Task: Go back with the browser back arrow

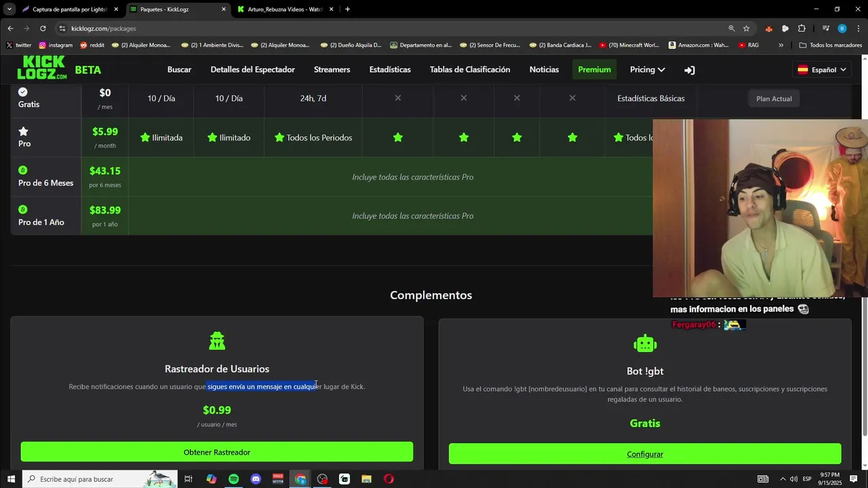Action: pyautogui.click(x=10, y=28)
